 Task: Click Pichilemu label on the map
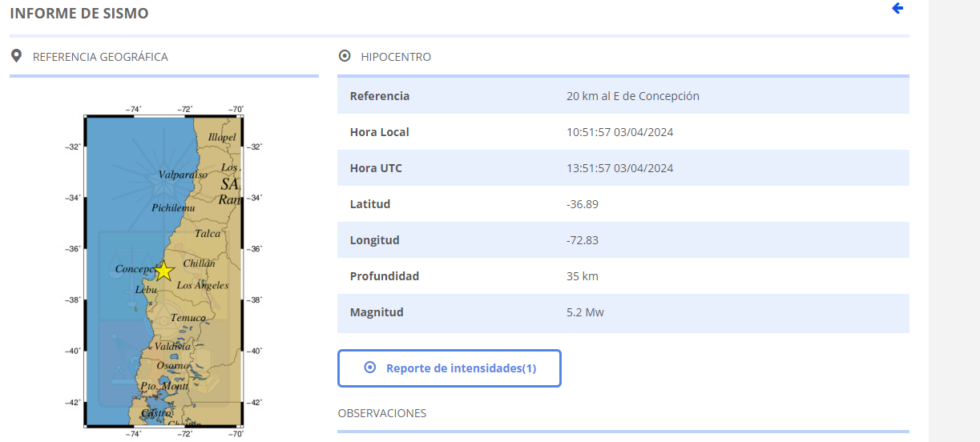(173, 208)
